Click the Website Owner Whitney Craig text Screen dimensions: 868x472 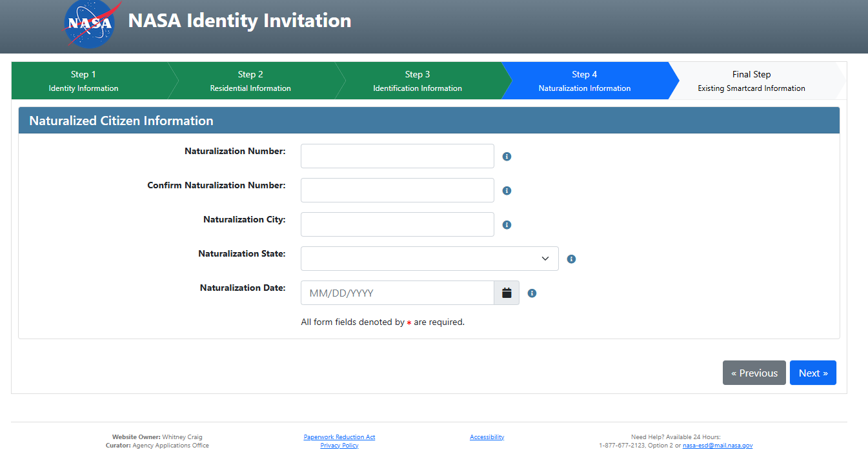coord(157,437)
